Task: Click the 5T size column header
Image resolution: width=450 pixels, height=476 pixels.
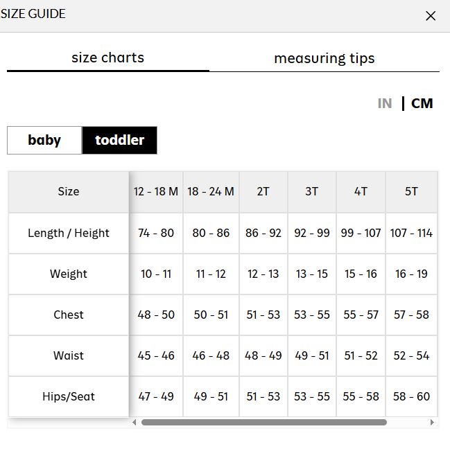Action: pos(411,192)
